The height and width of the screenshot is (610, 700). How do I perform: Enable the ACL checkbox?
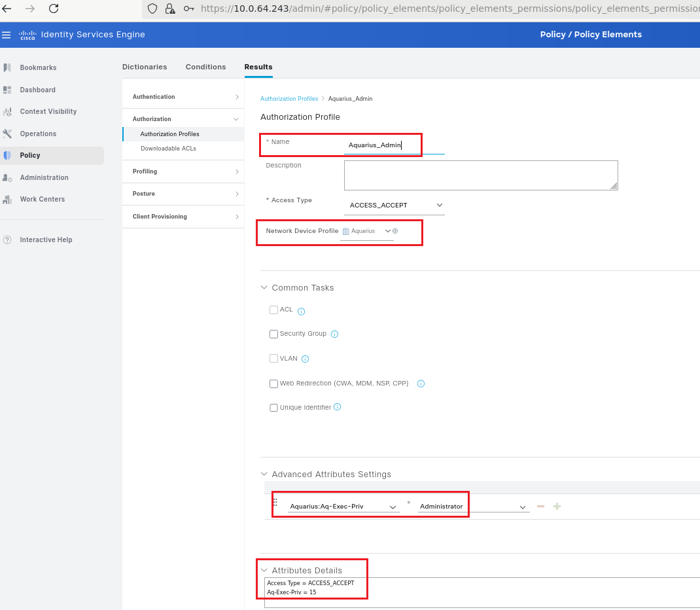pyautogui.click(x=273, y=310)
